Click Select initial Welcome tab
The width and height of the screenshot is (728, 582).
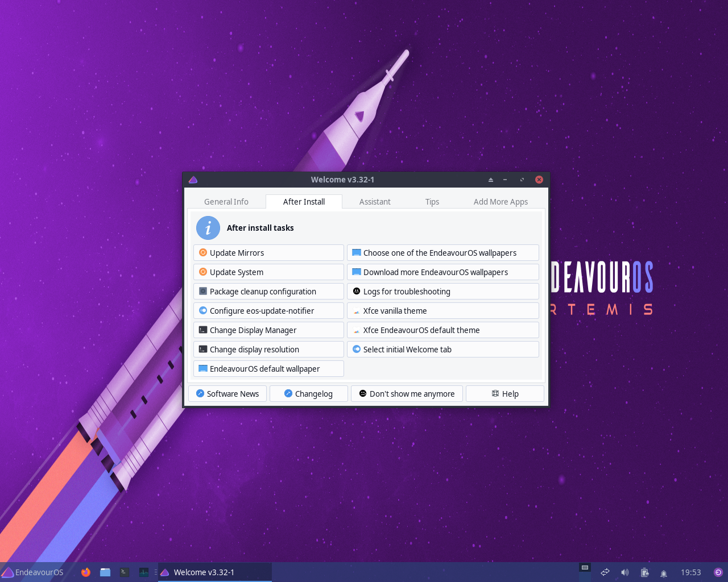tap(443, 350)
